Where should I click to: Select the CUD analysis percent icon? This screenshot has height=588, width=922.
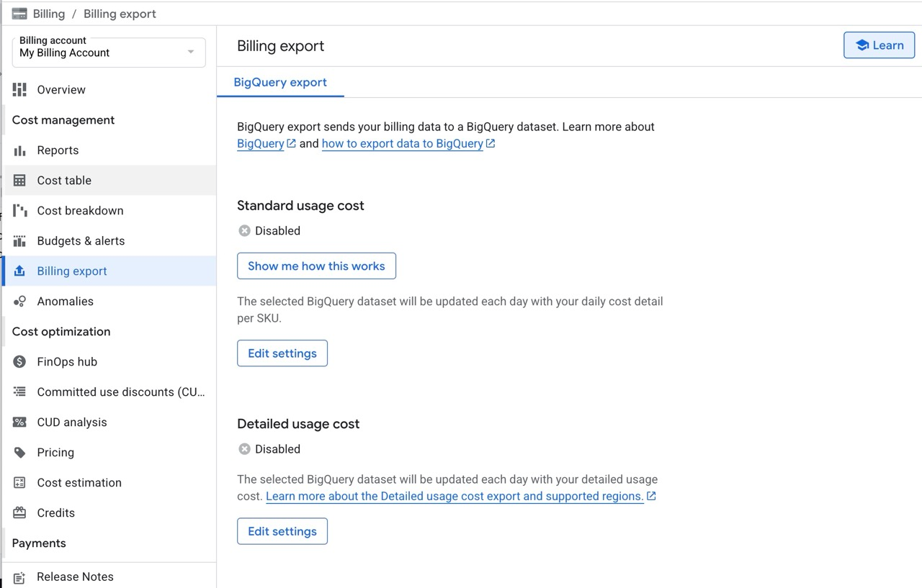19,422
